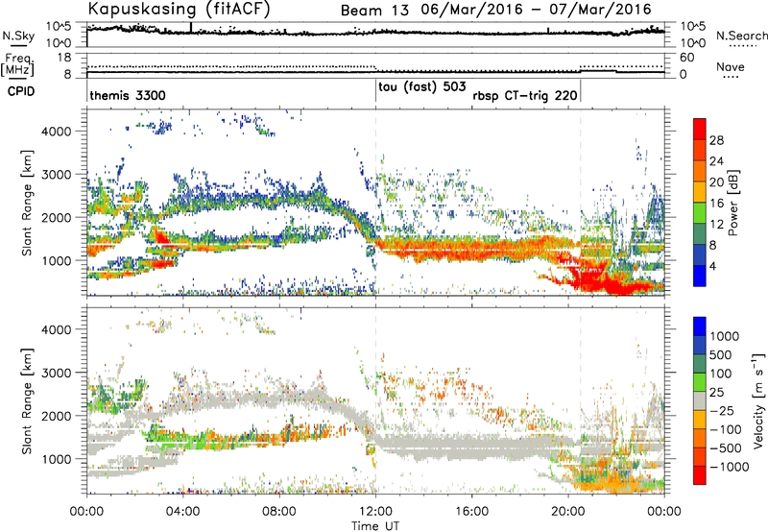Click the '1000' tick on velocity colorbar

(725, 336)
